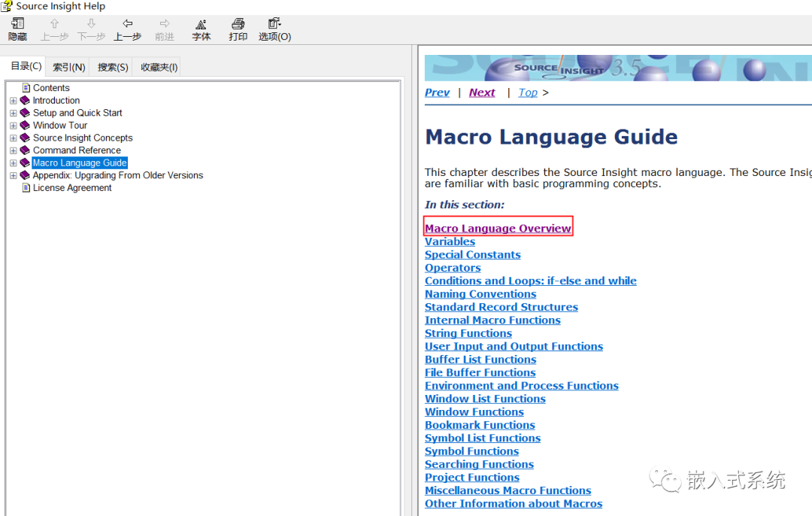The height and width of the screenshot is (516, 812).
Task: Click the Next navigation link
Action: [x=482, y=93]
